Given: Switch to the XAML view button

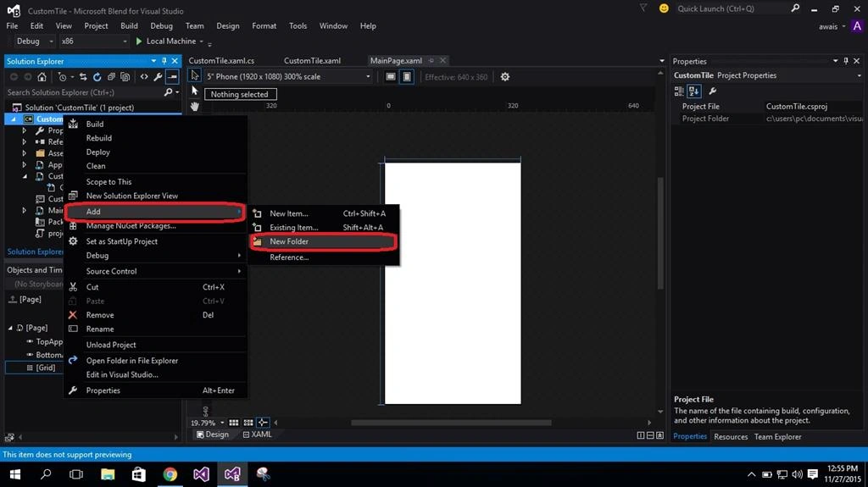Looking at the screenshot, I should [x=258, y=434].
